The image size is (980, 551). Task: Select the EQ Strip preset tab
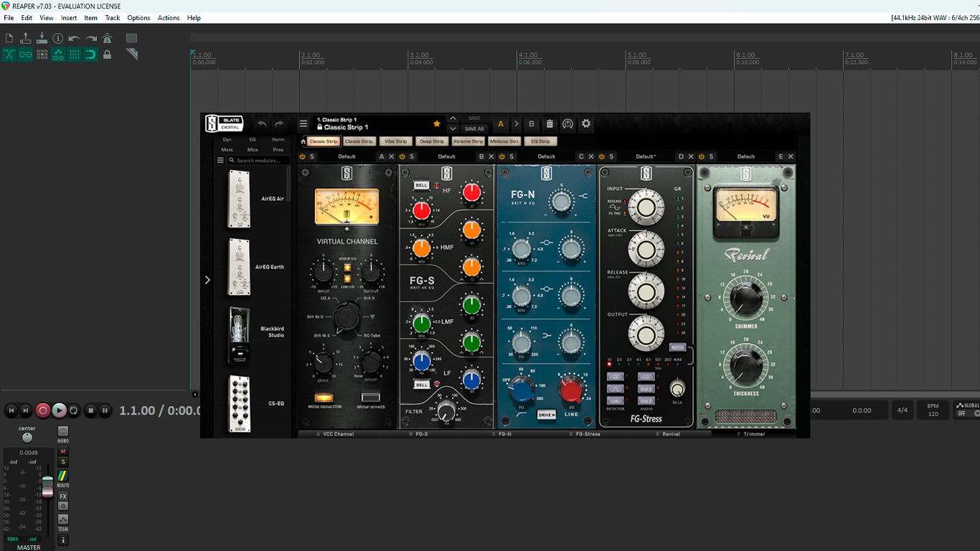click(541, 141)
